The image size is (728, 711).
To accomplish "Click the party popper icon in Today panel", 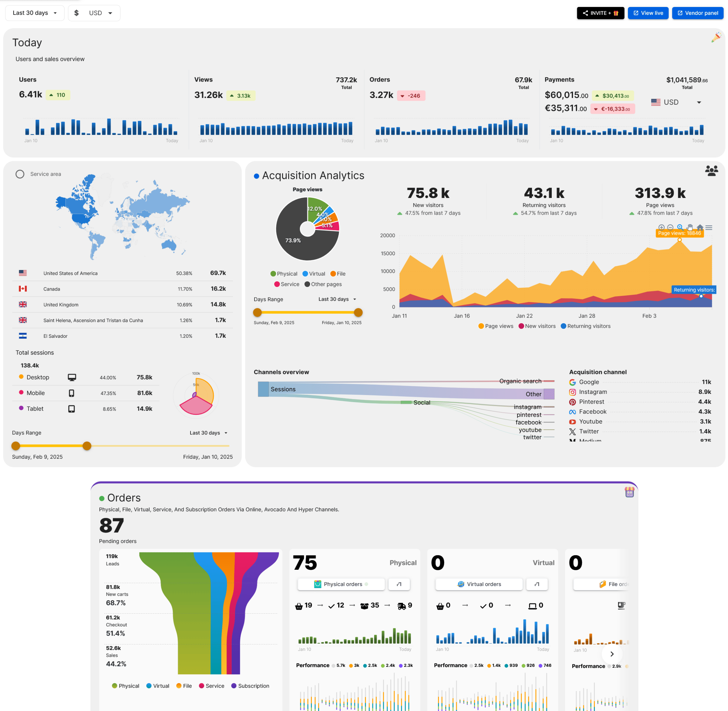I will 716,37.
